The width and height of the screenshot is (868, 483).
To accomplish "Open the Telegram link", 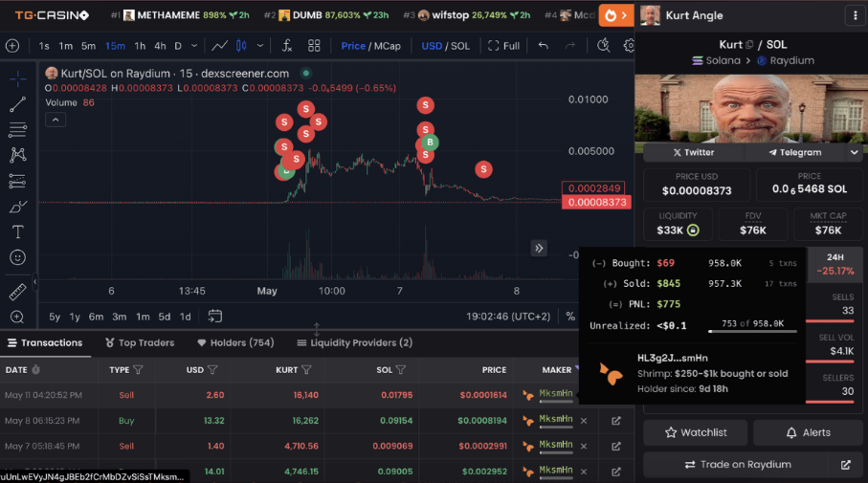I will pyautogui.click(x=795, y=152).
